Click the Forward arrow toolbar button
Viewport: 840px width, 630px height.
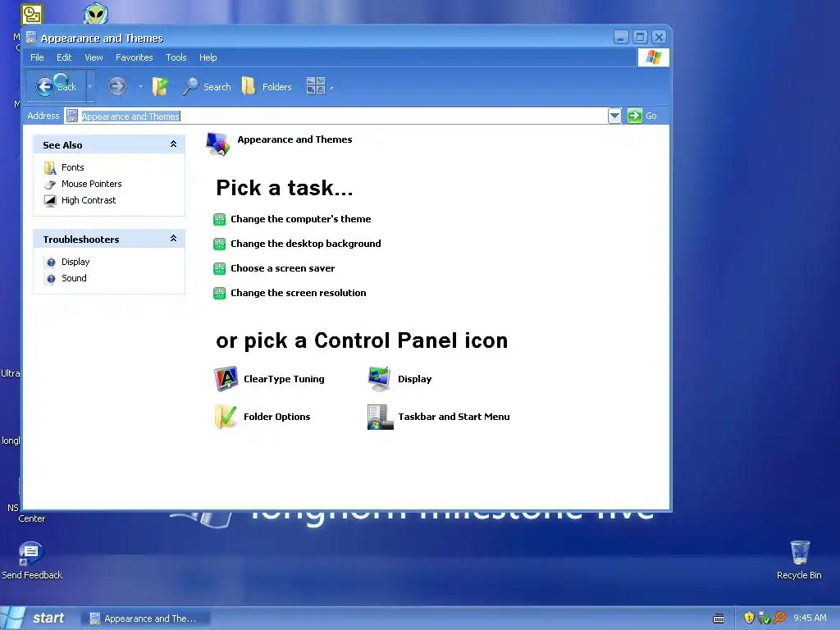[x=116, y=86]
